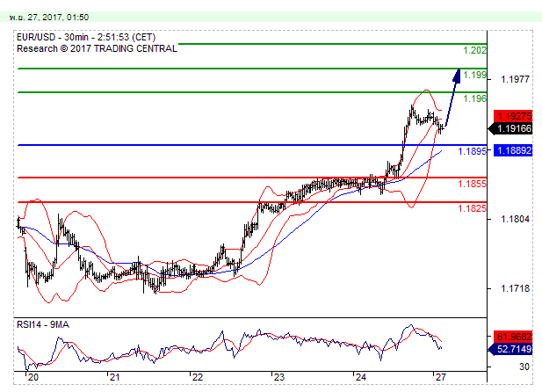
Task: Click date marker 24 on time axis
Action: 360,377
